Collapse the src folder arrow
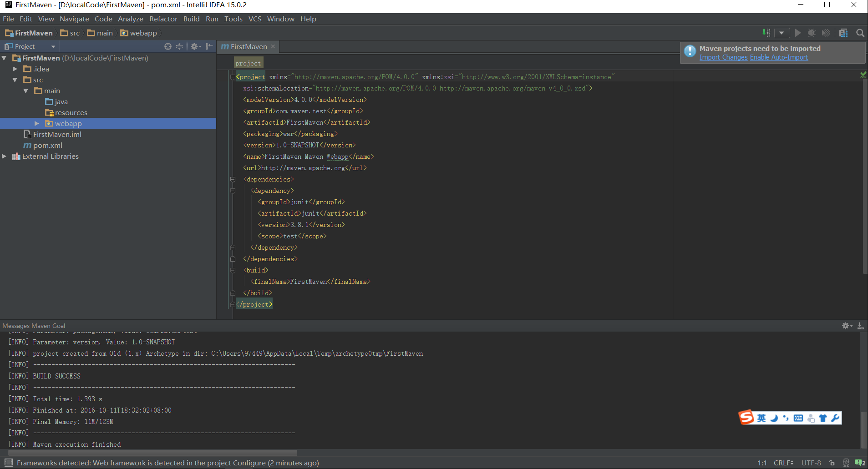The width and height of the screenshot is (868, 469). click(x=15, y=80)
